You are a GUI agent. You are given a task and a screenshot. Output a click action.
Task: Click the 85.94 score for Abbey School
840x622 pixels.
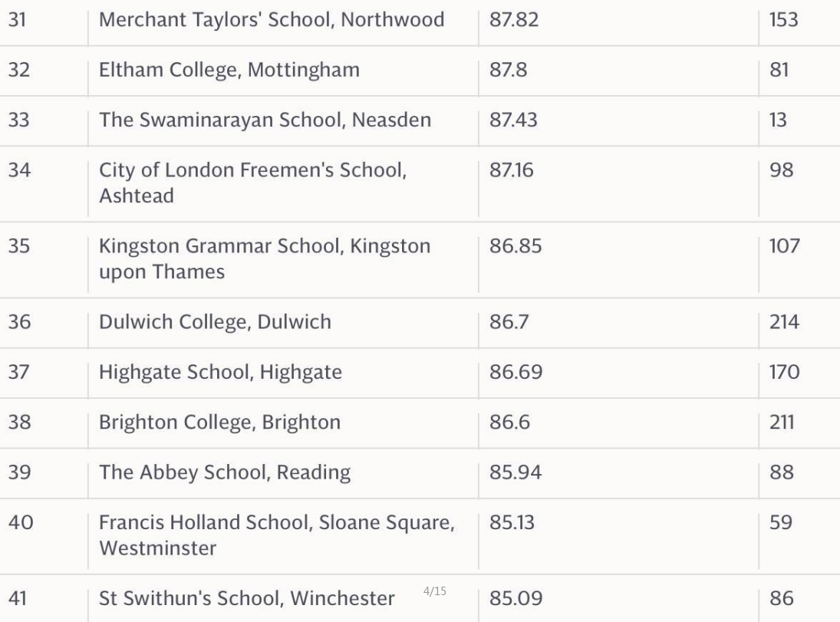(516, 472)
